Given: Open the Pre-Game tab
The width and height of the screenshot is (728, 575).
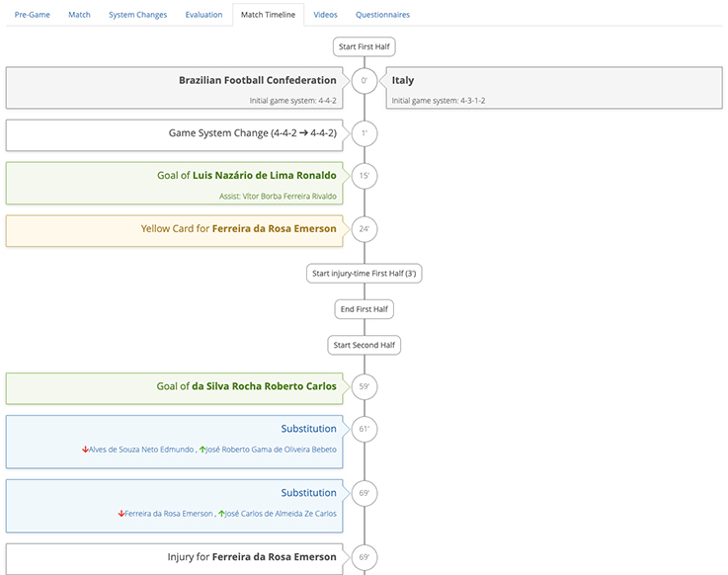Looking at the screenshot, I should (x=32, y=15).
